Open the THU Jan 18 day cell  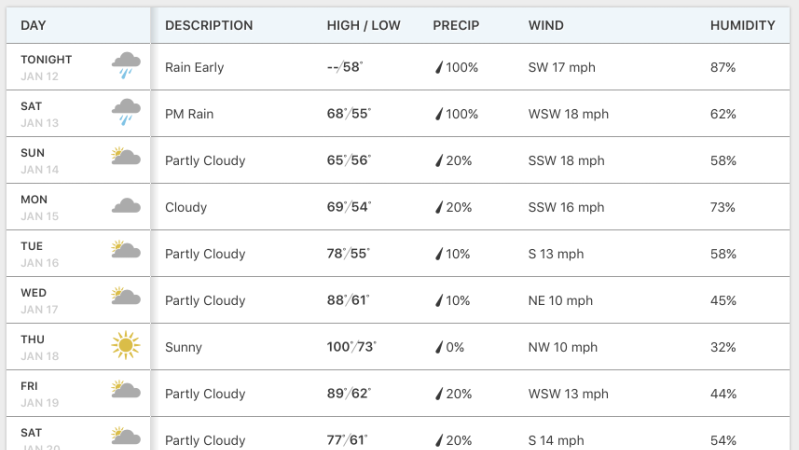(78, 347)
